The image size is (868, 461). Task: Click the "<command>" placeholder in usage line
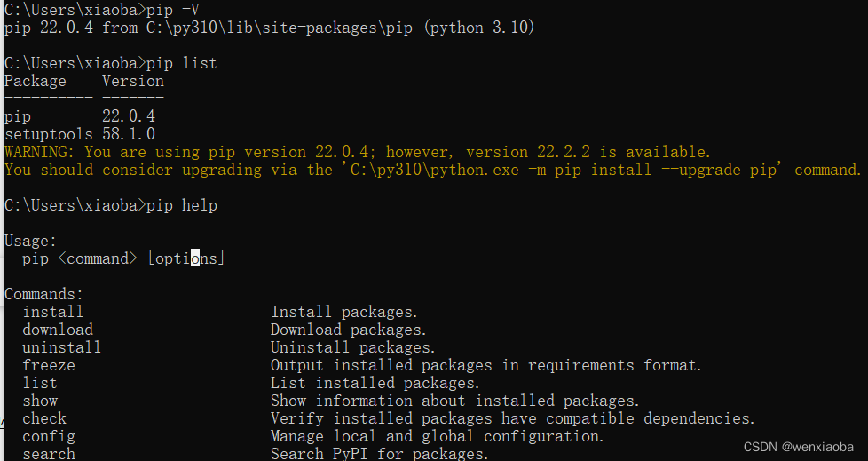tap(98, 258)
